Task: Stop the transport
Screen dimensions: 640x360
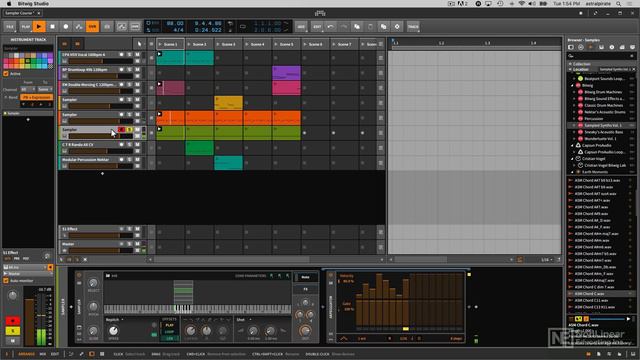Action: click(52, 27)
